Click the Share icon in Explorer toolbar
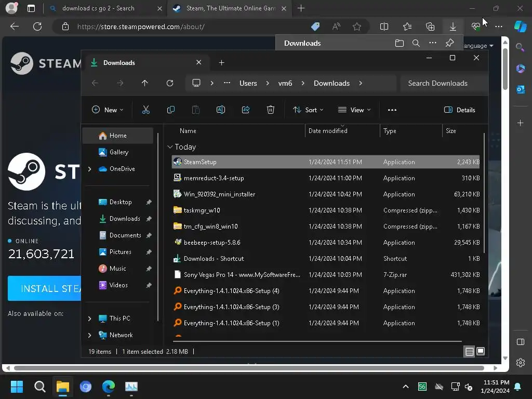 tap(246, 110)
